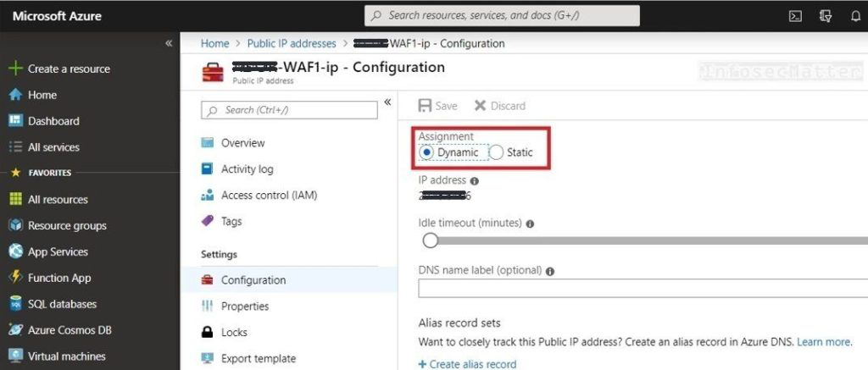The width and height of the screenshot is (868, 370).
Task: Open the directory and subscription filter icon
Action: tap(826, 16)
